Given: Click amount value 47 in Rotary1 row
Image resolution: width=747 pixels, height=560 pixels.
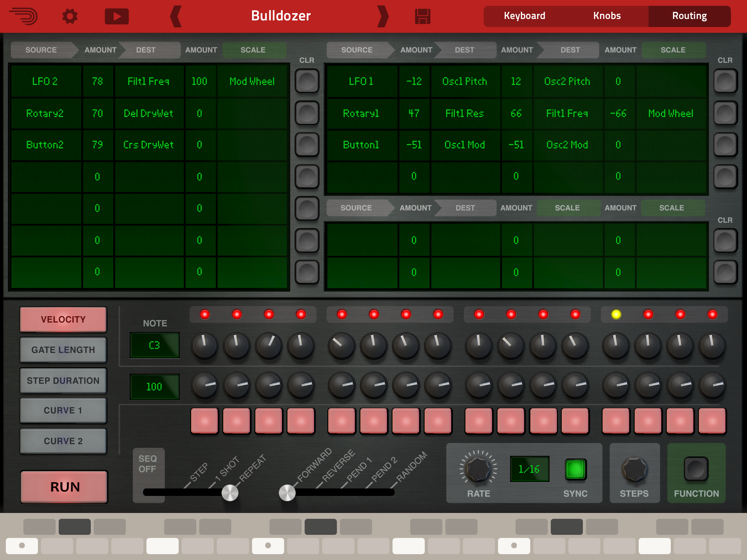Looking at the screenshot, I should (414, 113).
